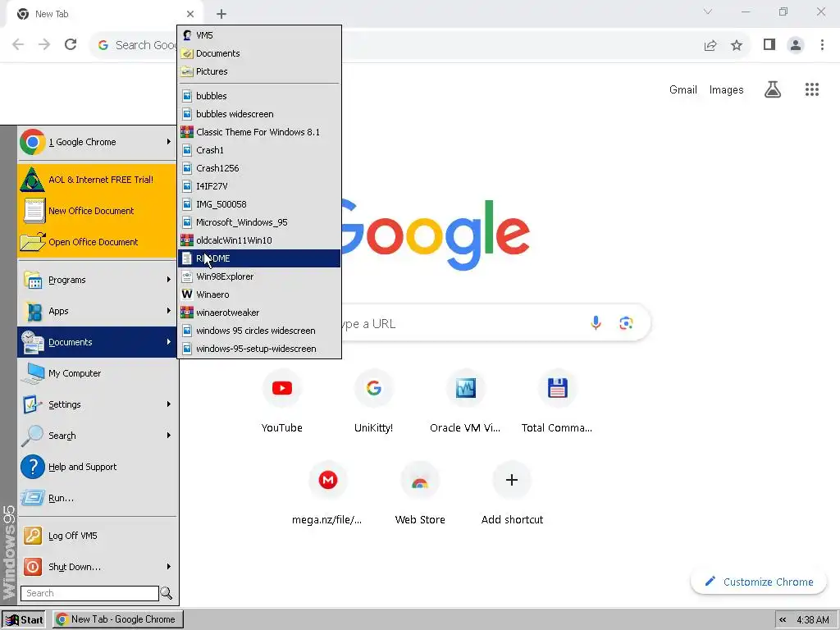Screen dimensions: 840x630
Task: Open the Pictures folder entry
Action: tap(259, 71)
